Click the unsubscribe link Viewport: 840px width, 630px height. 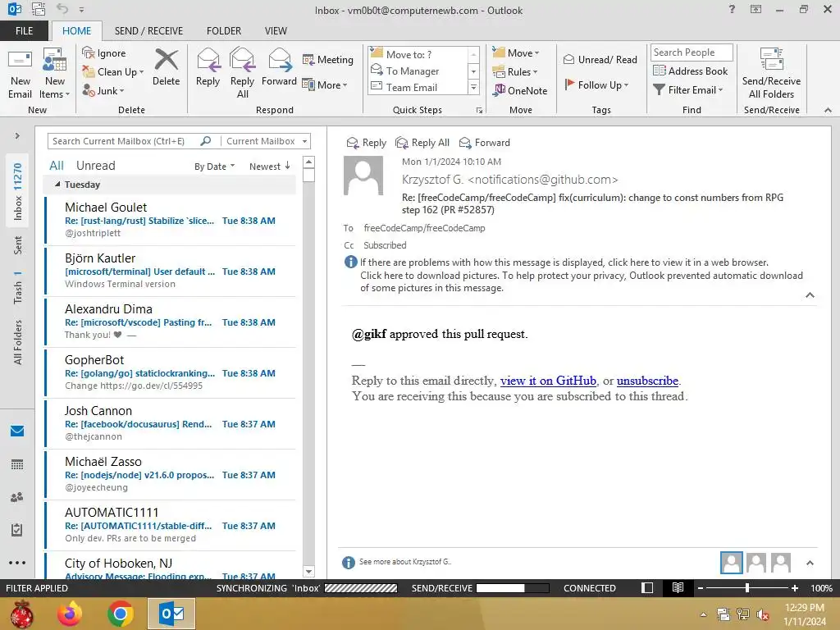[647, 381]
